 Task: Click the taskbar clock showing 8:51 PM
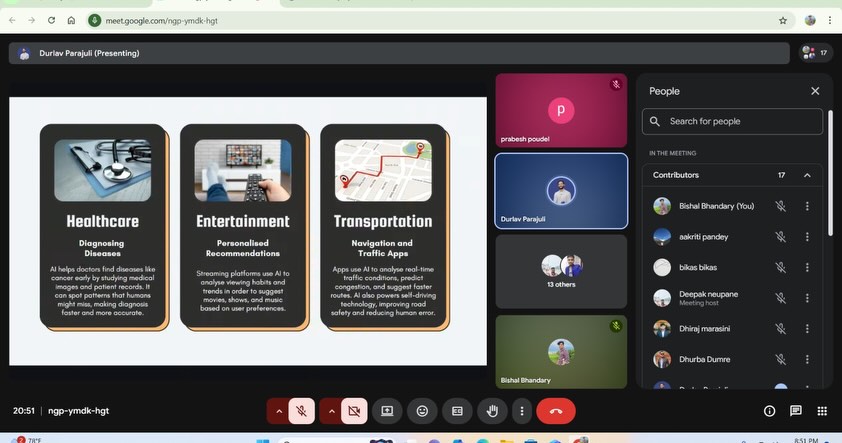click(807, 440)
